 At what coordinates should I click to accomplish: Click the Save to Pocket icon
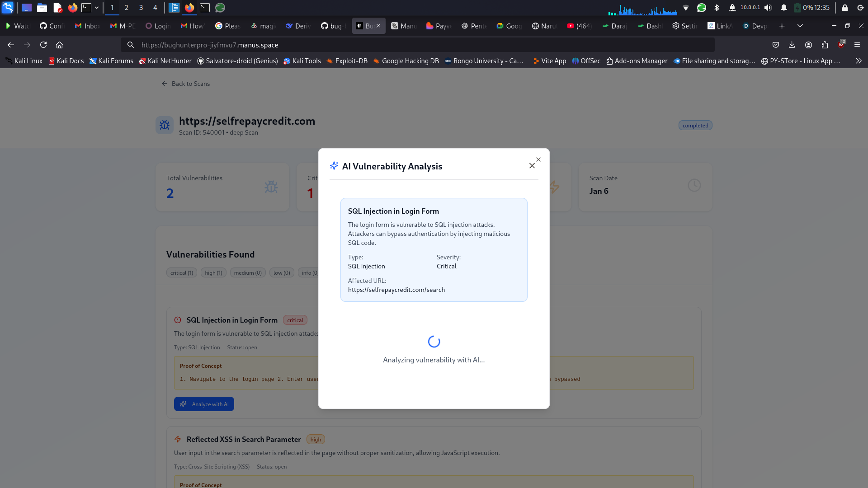coord(776,45)
